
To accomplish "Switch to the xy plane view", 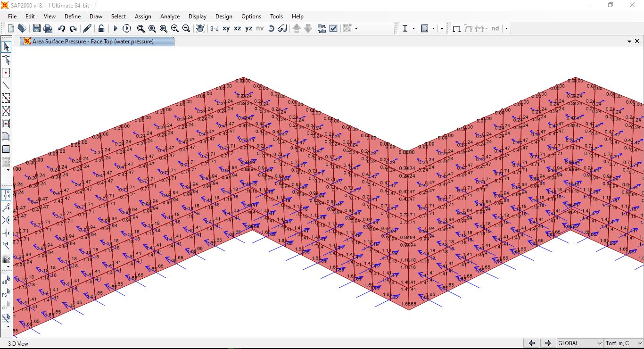I will 226,28.
